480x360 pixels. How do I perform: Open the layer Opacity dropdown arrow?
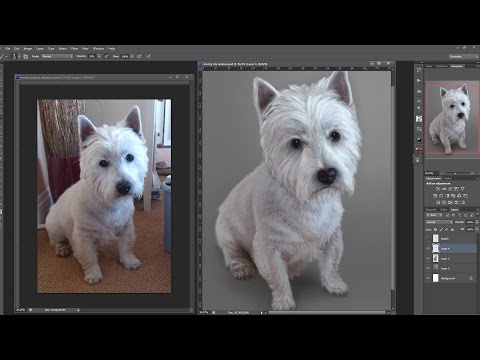point(477,222)
